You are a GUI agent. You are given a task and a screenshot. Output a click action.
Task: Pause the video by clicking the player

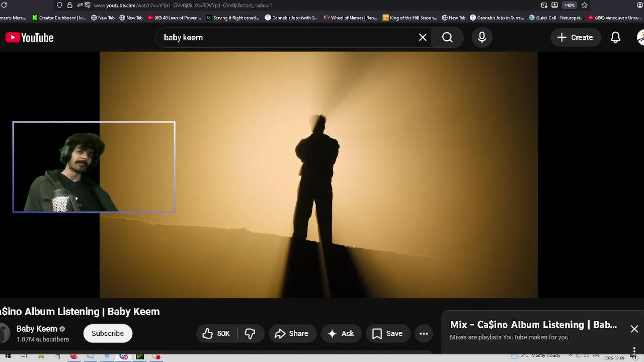point(318,174)
